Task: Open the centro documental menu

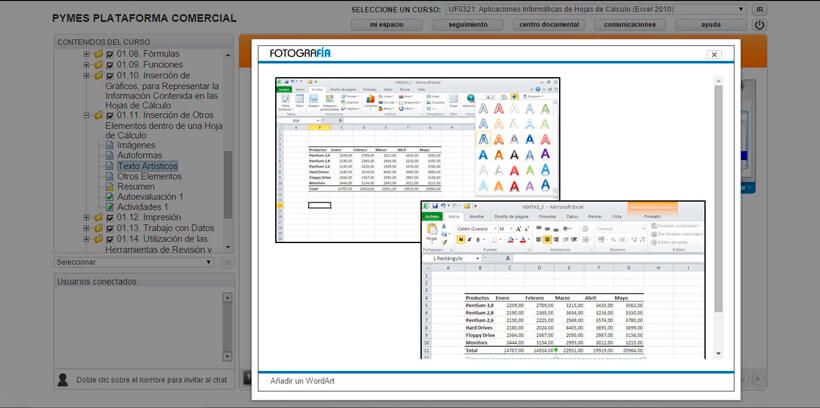Action: tap(549, 25)
